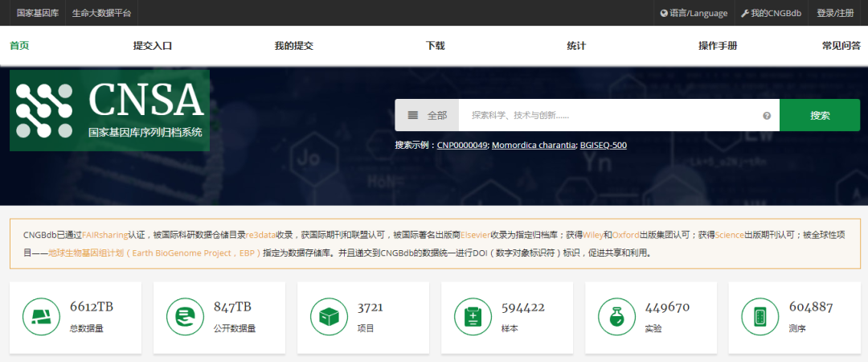Click the search help question mark icon
The height and width of the screenshot is (362, 868).
point(767,116)
